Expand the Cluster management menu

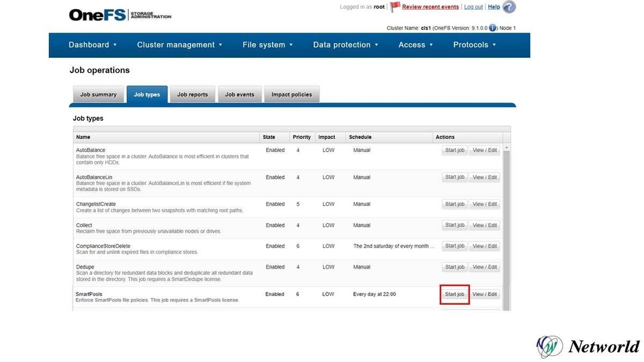click(x=180, y=45)
